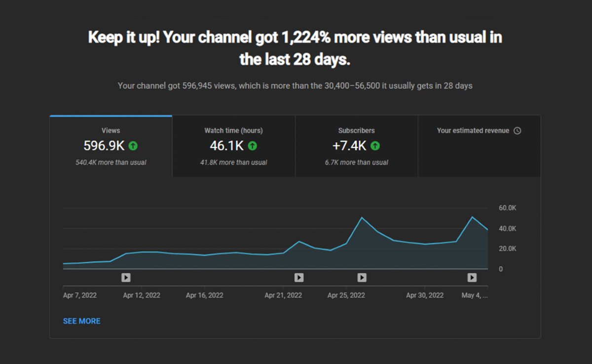Click the Apr 7, 2022 axis label
The width and height of the screenshot is (592, 364).
[80, 295]
